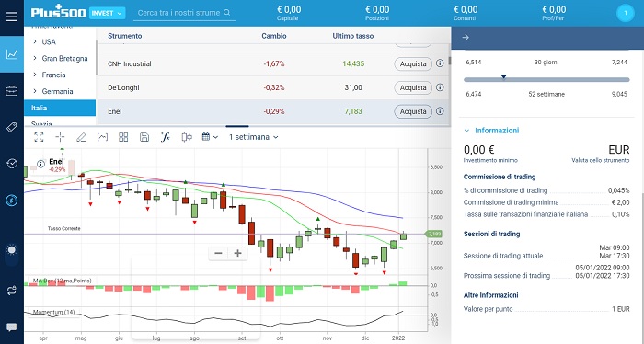
Task: Click the info icon for Enel row
Action: point(440,111)
